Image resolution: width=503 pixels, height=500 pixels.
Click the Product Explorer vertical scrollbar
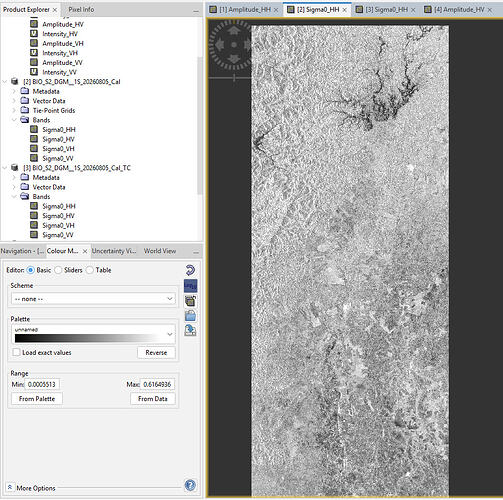coord(200,125)
